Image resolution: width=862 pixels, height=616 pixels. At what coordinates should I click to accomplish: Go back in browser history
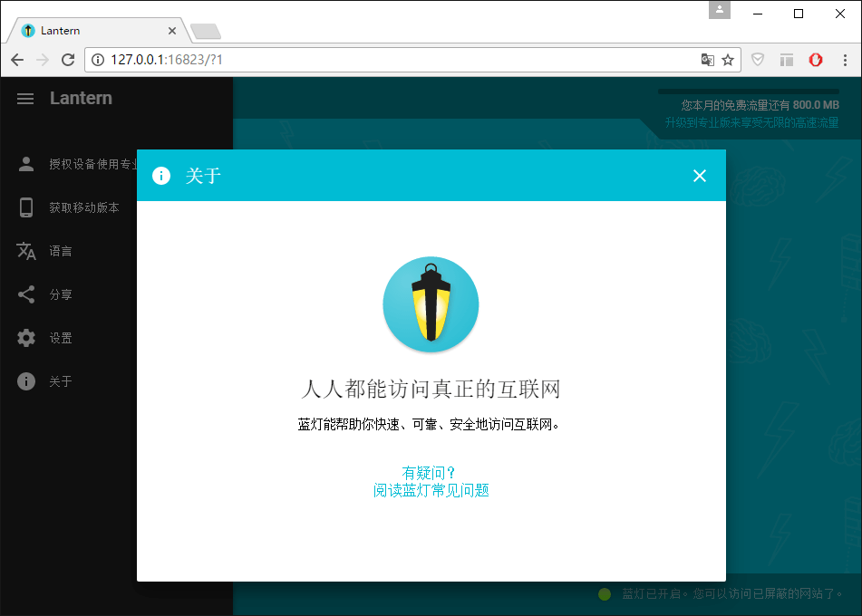click(x=17, y=60)
